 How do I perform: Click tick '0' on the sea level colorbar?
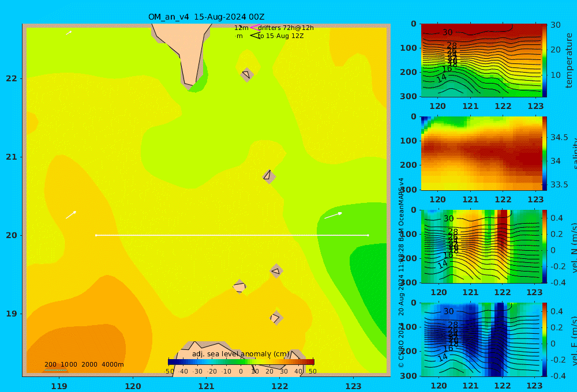(x=241, y=371)
